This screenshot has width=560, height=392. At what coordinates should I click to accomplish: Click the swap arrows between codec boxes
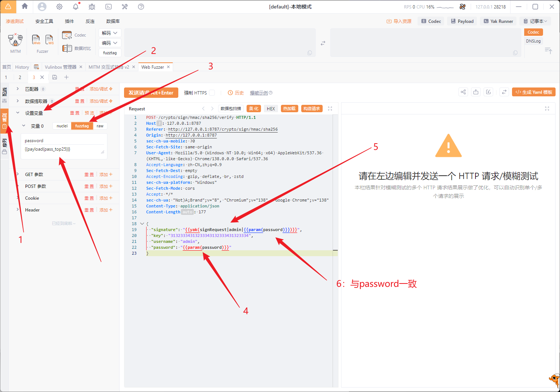click(323, 43)
